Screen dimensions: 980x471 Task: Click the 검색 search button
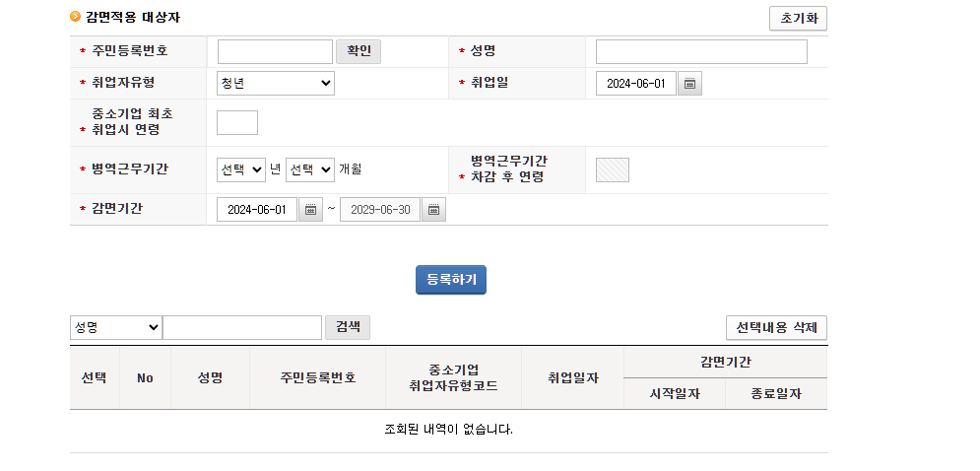pyautogui.click(x=348, y=327)
